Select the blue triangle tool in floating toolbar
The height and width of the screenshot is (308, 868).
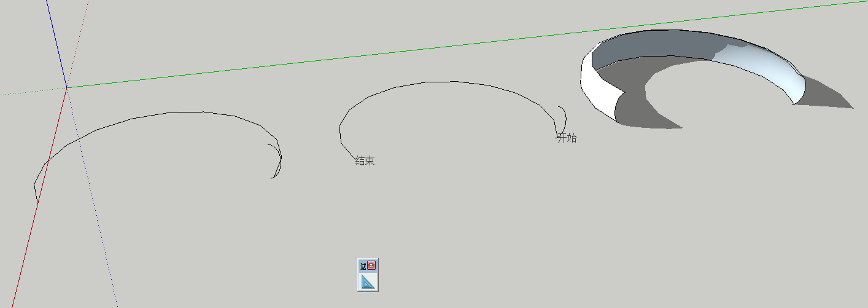(368, 282)
